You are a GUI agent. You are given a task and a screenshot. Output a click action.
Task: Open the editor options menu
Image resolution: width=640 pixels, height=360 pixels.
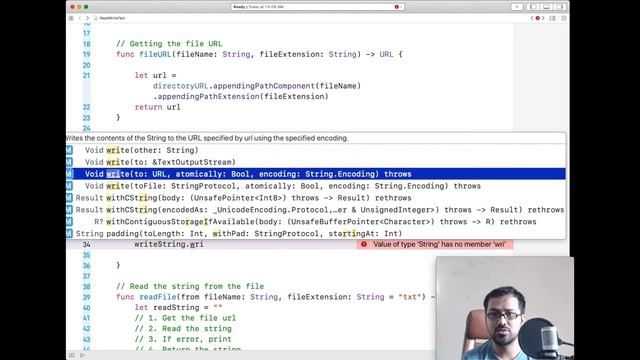coord(553,18)
